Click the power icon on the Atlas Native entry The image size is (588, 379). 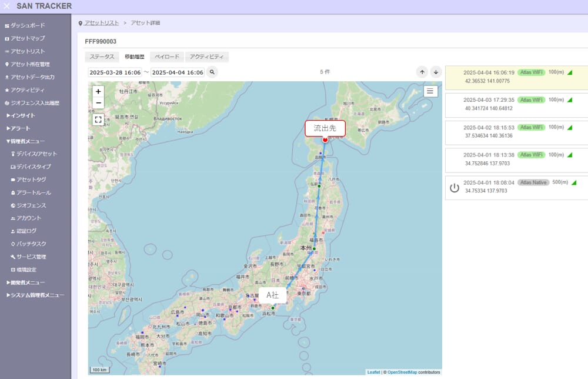(454, 188)
